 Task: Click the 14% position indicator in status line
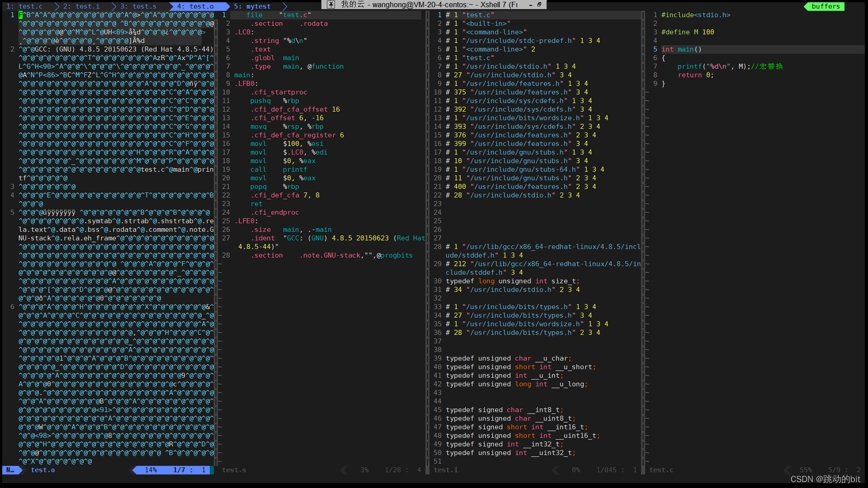click(151, 470)
